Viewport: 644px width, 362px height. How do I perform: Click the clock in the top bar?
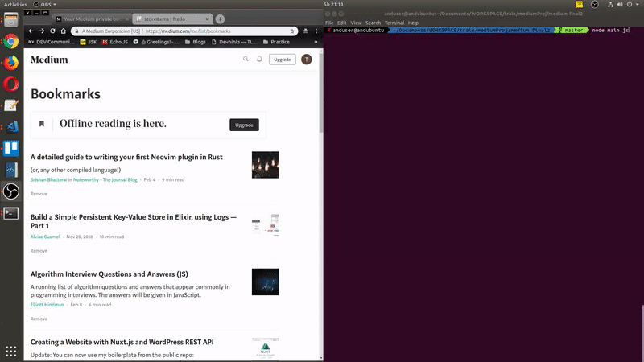(333, 4)
